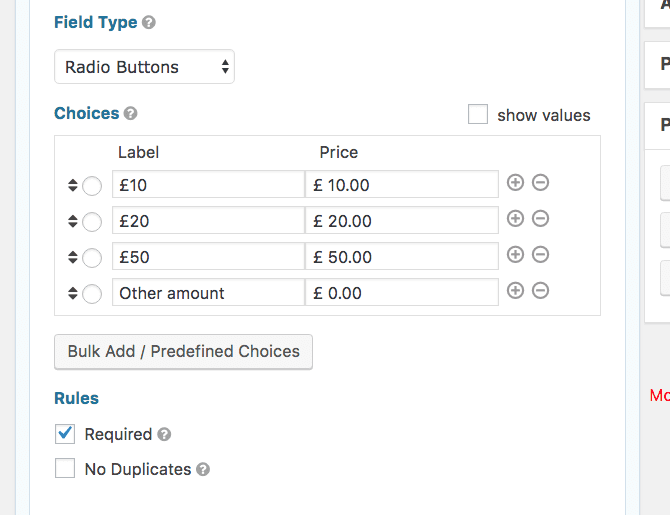Click the No Duplicates help icon
Screen dimensions: 670x515
point(203,469)
